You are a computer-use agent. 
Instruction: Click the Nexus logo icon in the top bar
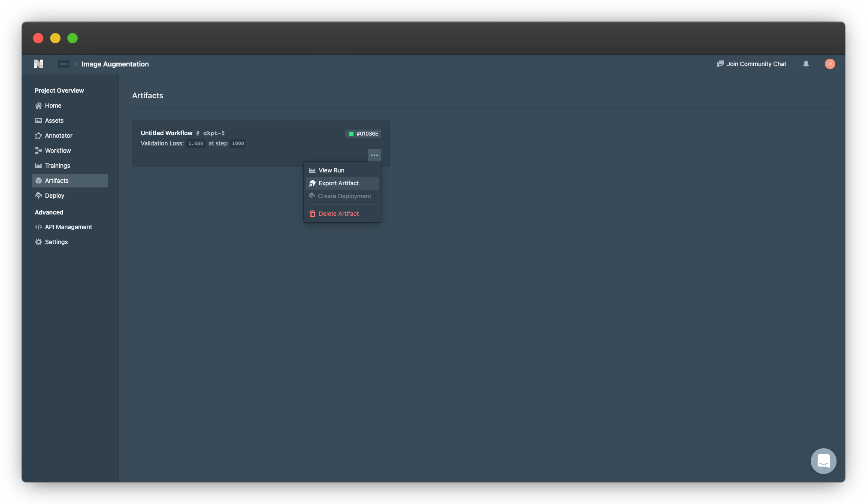tap(39, 64)
